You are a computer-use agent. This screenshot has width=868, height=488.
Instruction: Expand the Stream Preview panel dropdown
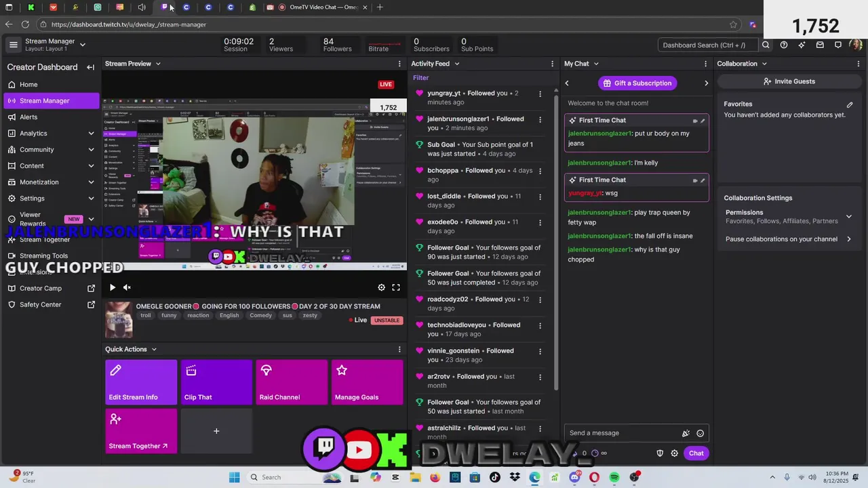(x=158, y=64)
